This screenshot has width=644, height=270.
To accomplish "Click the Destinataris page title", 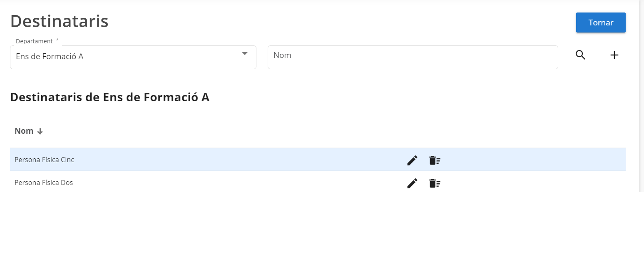I will (59, 21).
